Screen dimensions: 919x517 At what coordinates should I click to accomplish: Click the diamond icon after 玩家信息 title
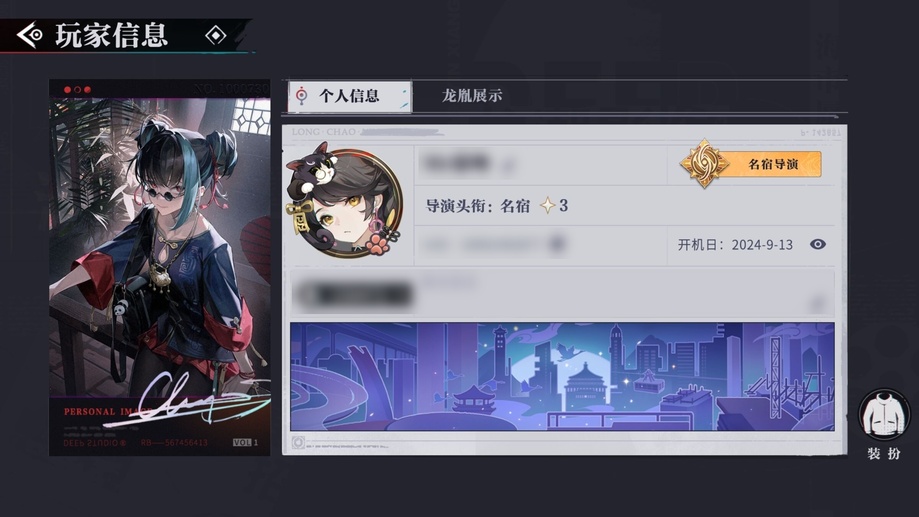216,35
